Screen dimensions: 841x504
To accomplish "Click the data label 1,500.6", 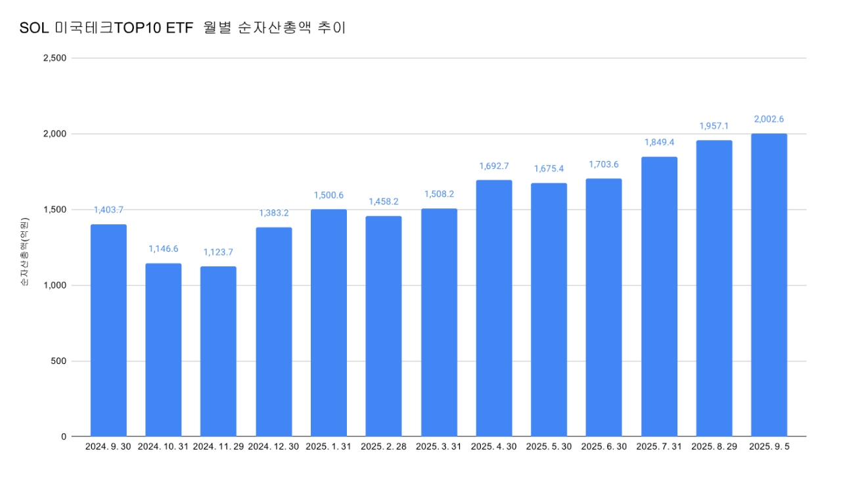I will [x=329, y=195].
